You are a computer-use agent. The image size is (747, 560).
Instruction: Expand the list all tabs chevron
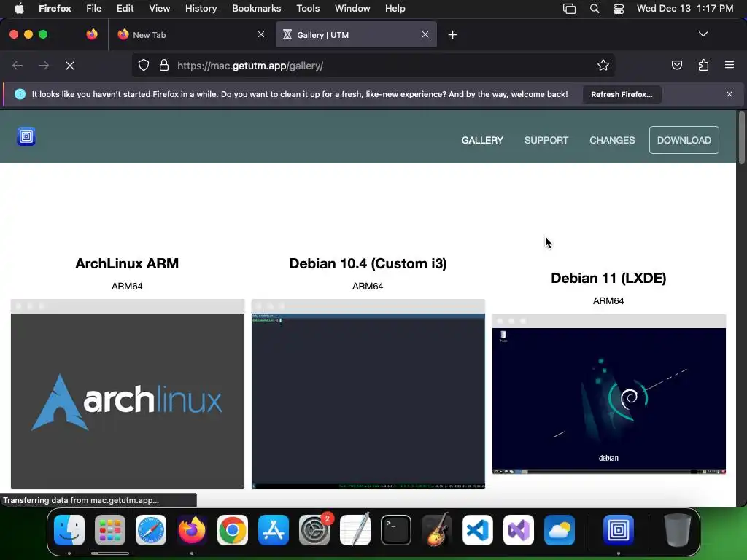(703, 34)
